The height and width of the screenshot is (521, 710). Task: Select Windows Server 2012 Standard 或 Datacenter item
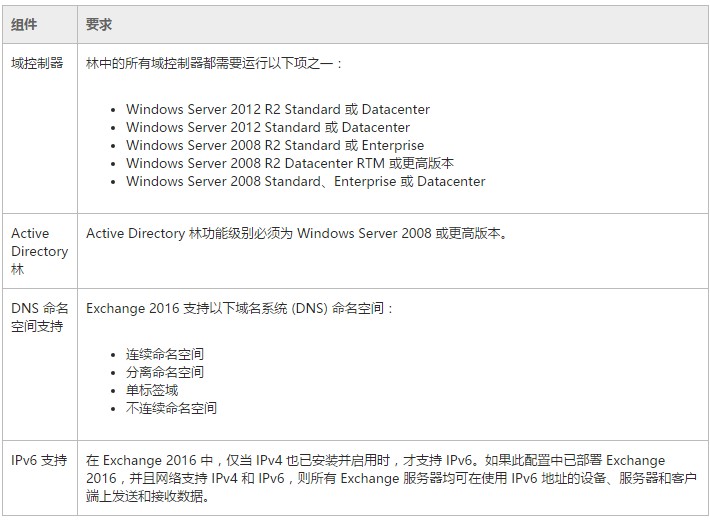(268, 127)
